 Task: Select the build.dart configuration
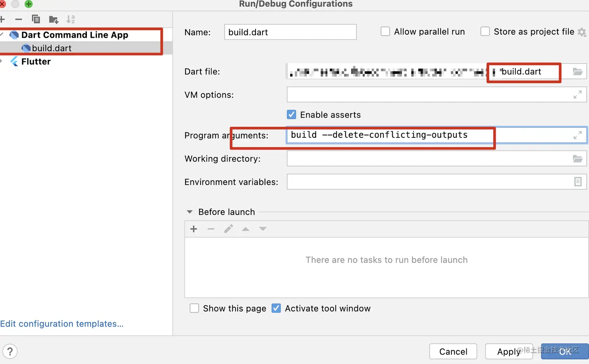point(52,48)
